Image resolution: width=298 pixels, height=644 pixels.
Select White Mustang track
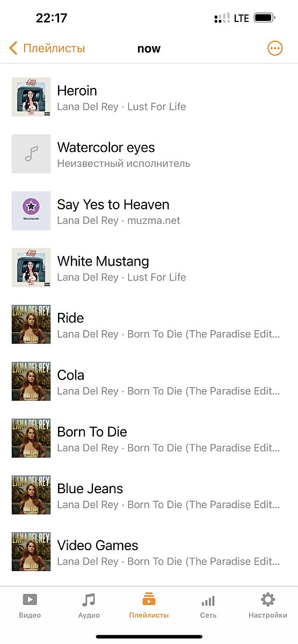[x=149, y=268]
